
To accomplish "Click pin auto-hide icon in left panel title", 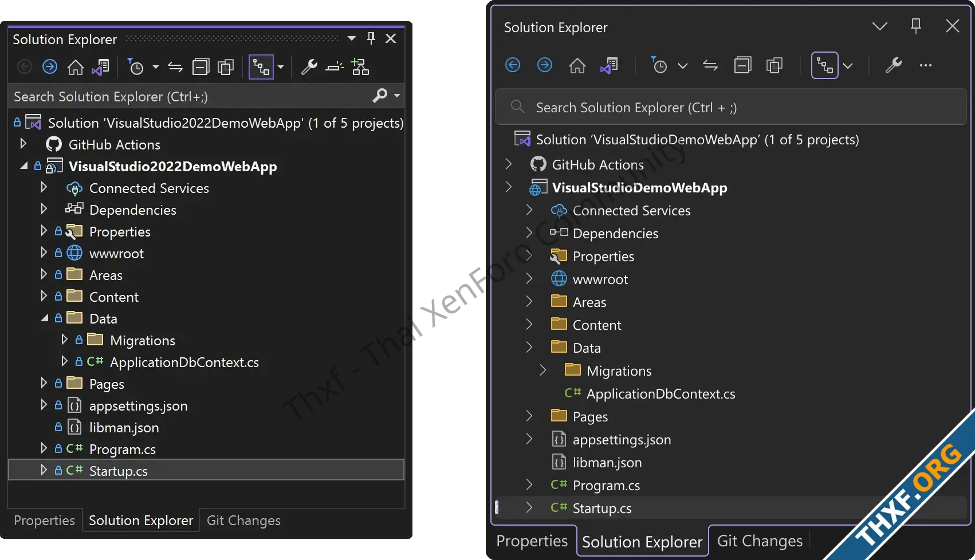I will (x=371, y=38).
